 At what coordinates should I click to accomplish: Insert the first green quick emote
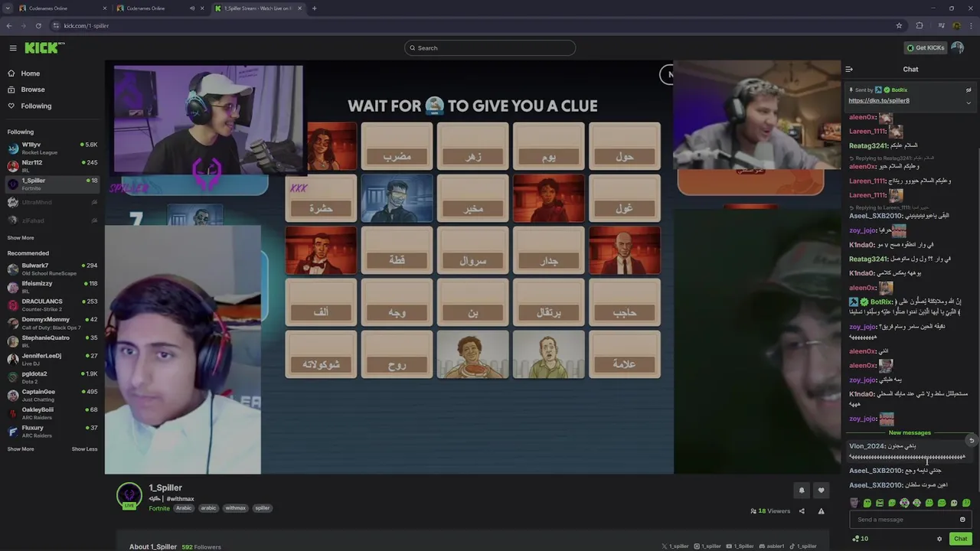tap(867, 503)
